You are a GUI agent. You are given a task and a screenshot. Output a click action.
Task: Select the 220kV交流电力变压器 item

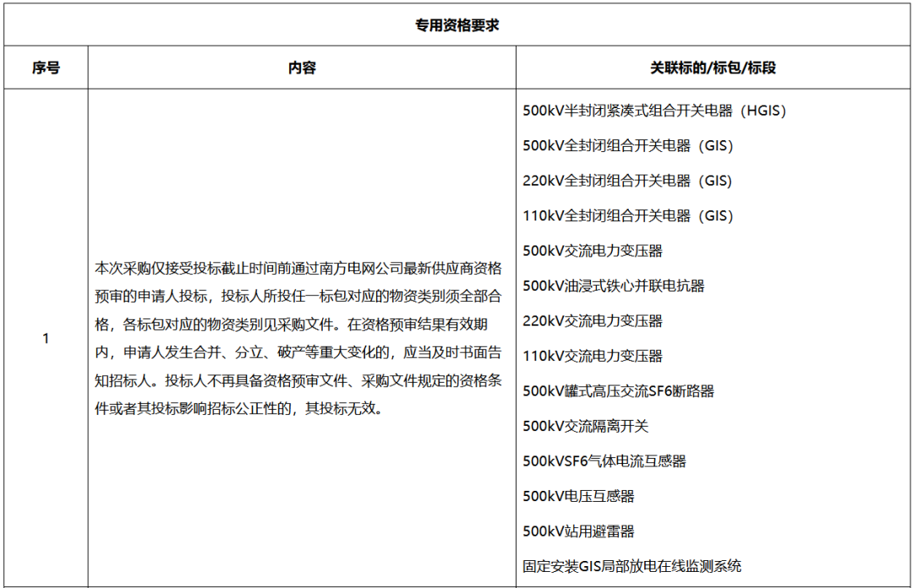point(593,321)
